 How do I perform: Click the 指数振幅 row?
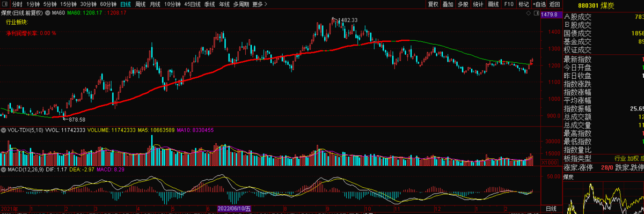[x=603, y=108]
